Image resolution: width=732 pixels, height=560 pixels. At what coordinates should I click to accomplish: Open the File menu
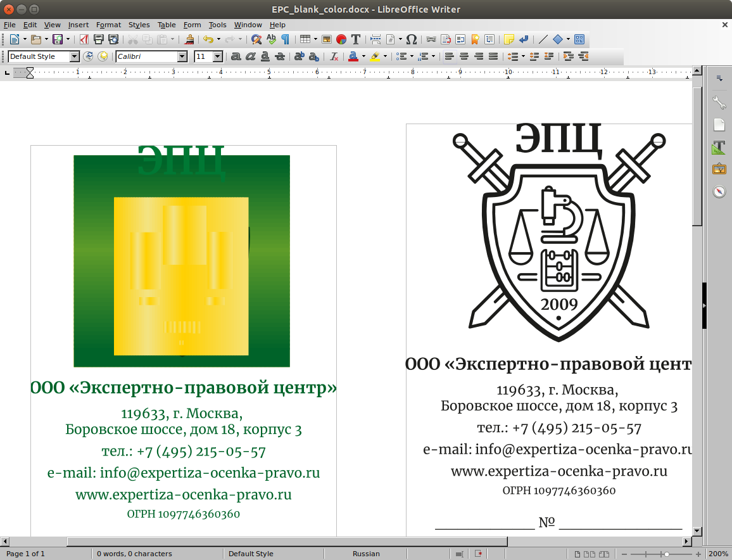pyautogui.click(x=9, y=25)
